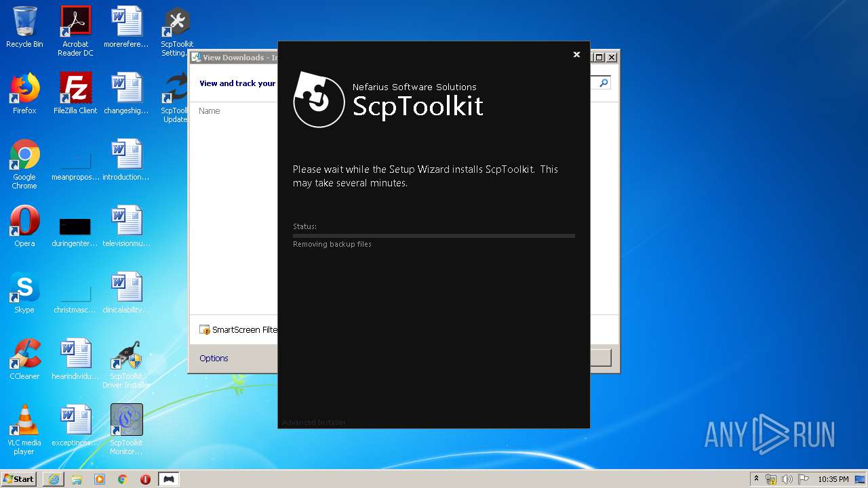Viewport: 868px width, 488px height.
Task: Launch Google Chrome from the desktop
Action: point(24,164)
